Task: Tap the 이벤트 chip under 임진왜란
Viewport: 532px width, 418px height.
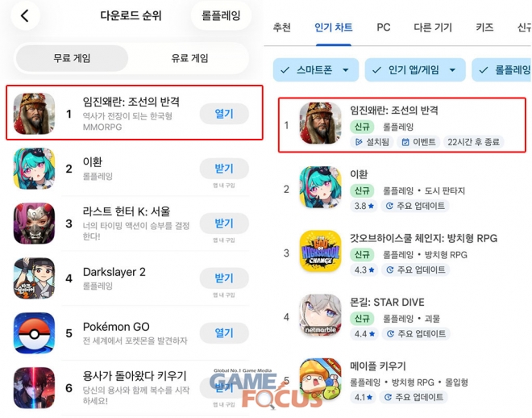Action: click(418, 142)
